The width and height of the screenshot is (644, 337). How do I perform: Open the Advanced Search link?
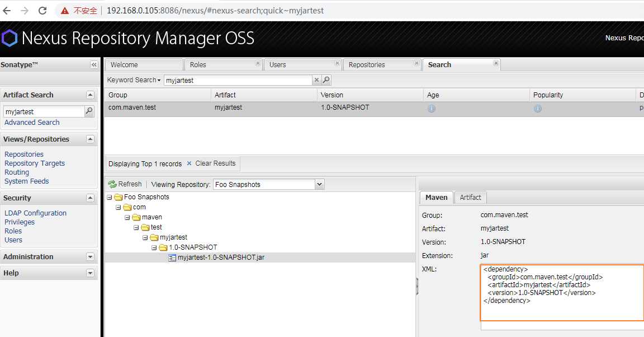(x=32, y=122)
